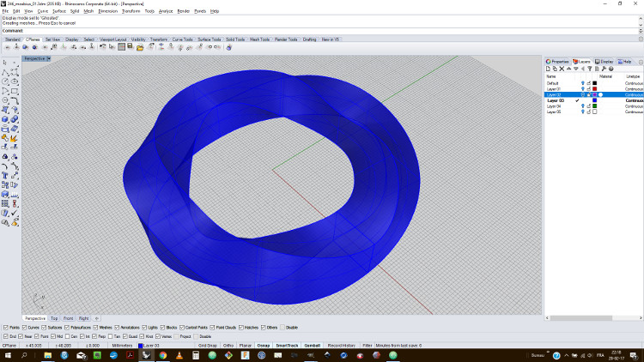Click the named CPlanes grid icon in toolbar

pyautogui.click(x=122, y=47)
